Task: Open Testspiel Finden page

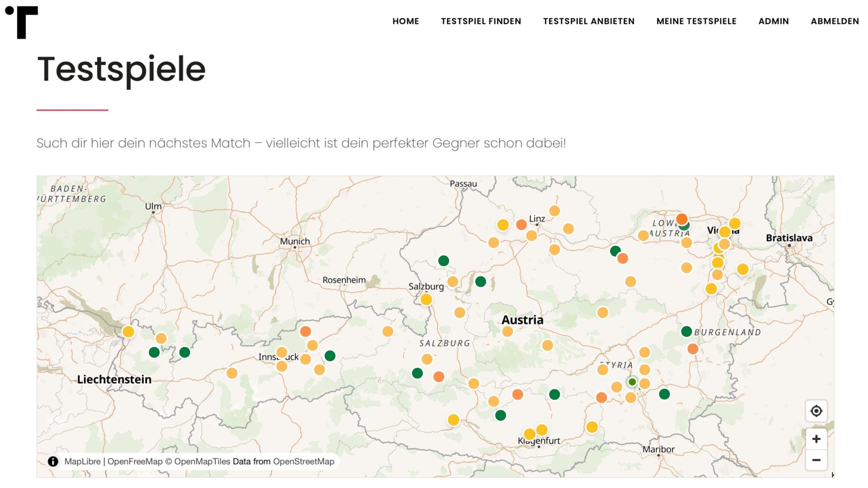Action: (x=481, y=21)
